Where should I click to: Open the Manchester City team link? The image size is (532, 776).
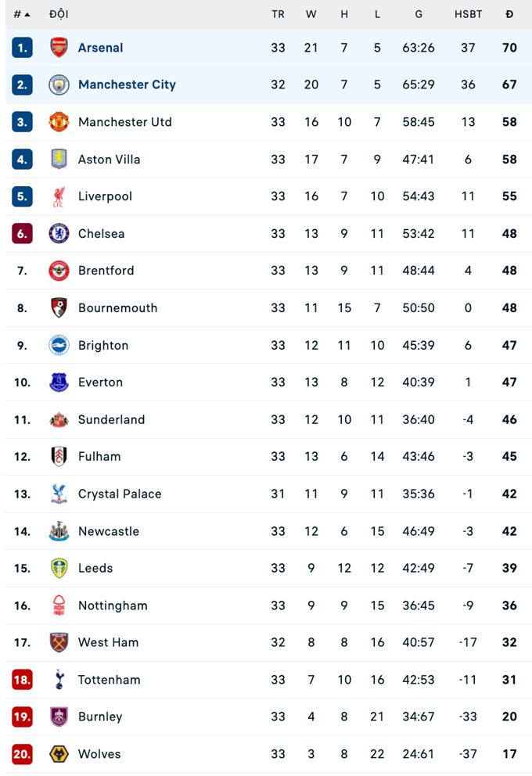(127, 84)
